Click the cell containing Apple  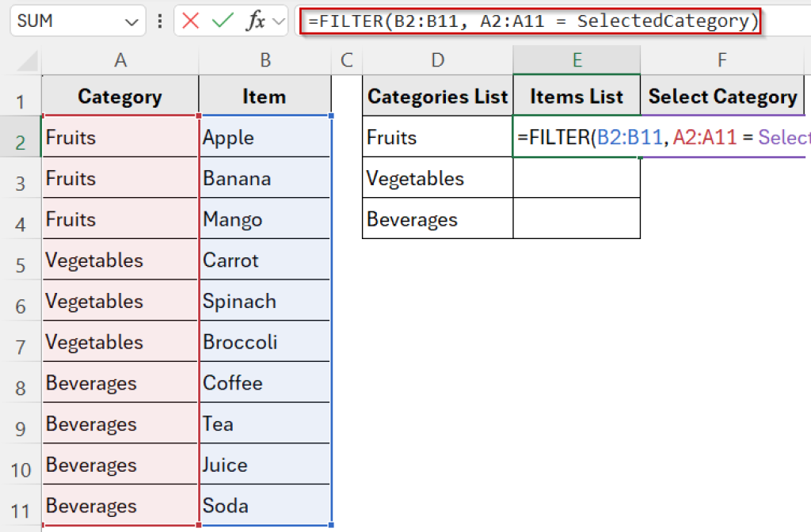(265, 137)
